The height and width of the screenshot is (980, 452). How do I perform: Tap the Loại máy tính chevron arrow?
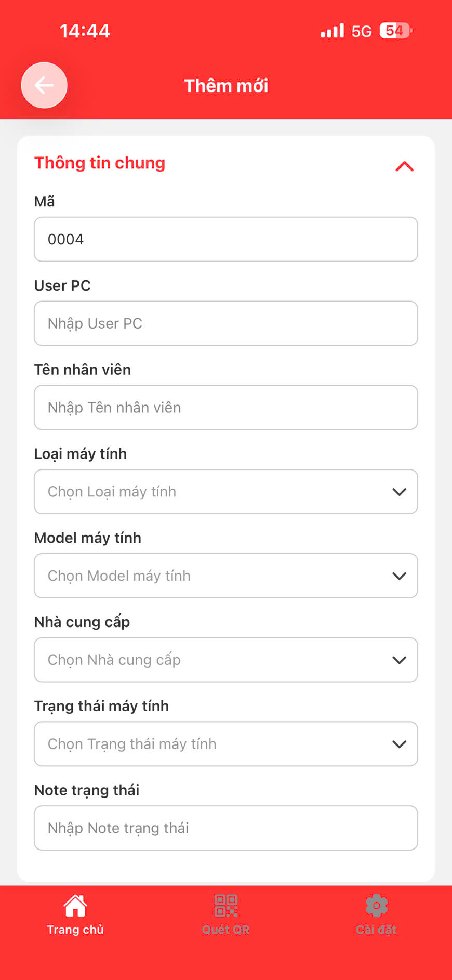pos(399,492)
